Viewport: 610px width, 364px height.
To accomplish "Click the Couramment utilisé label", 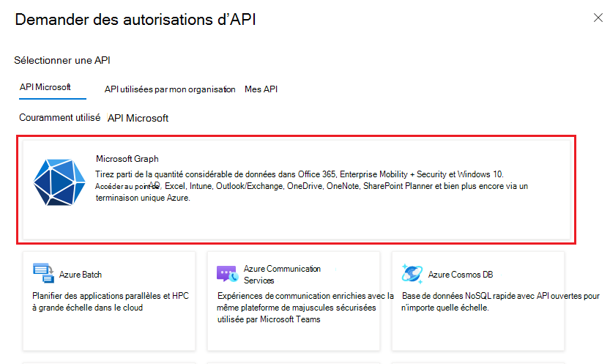I will [59, 117].
